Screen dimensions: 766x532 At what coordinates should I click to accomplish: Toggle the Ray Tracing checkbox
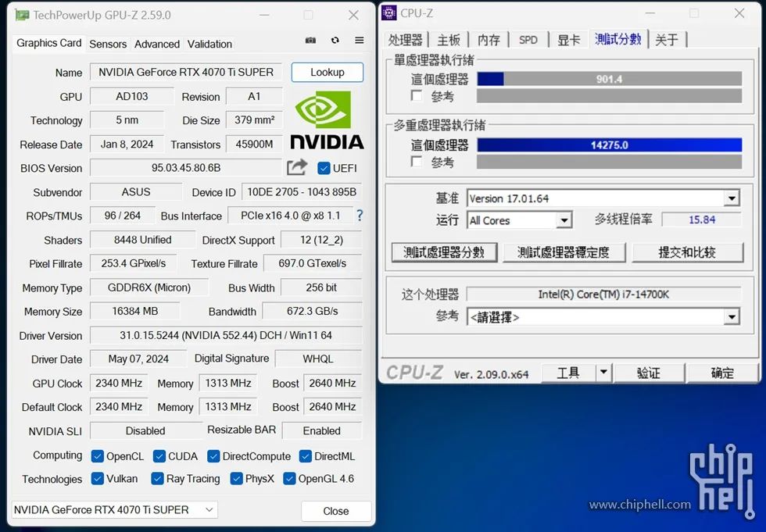(157, 478)
